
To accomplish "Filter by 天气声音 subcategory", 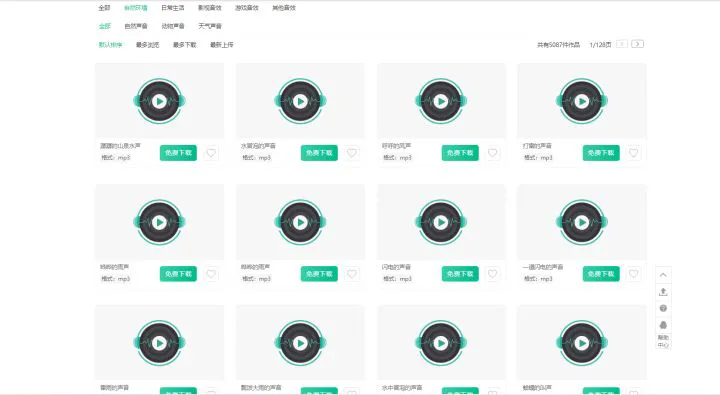I will tap(210, 26).
